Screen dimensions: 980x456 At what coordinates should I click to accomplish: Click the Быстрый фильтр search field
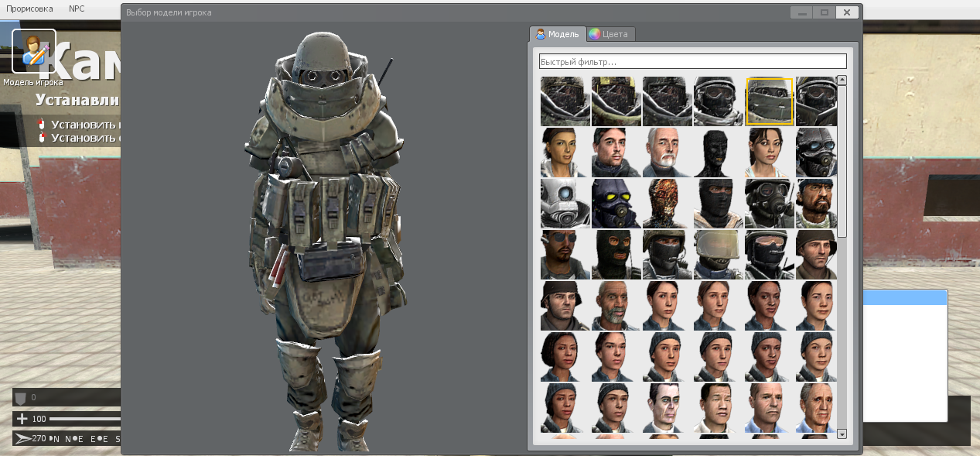(x=692, y=60)
